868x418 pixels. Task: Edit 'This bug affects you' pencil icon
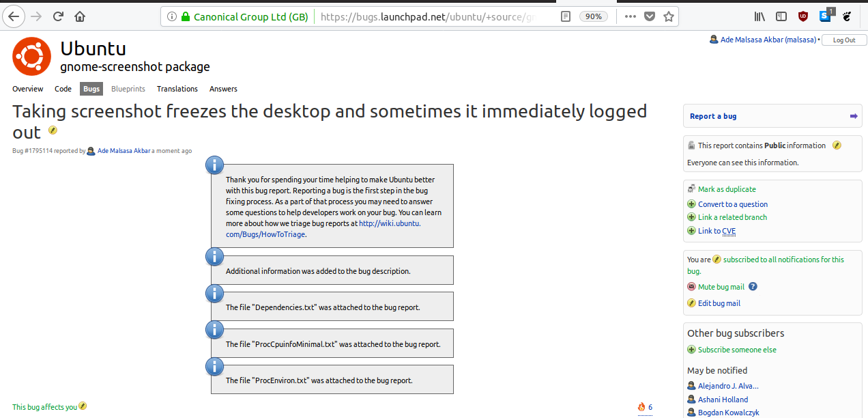click(x=83, y=406)
